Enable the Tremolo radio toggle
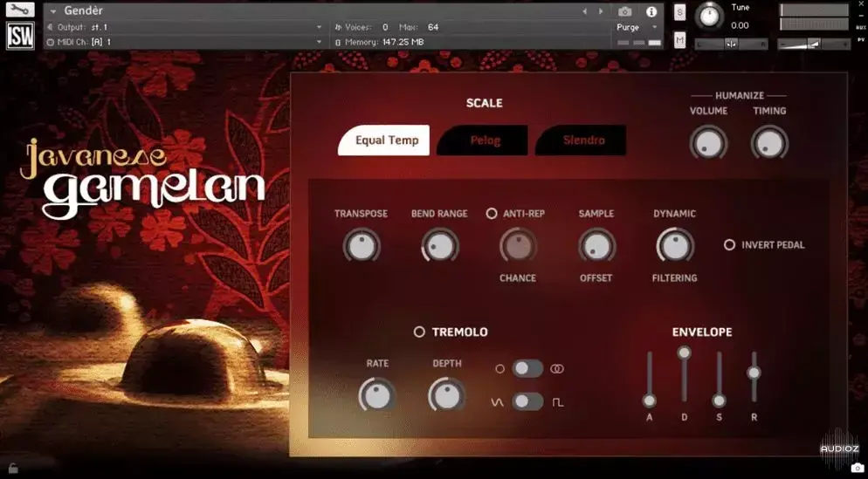Screen dimensions: 868x479 (x=419, y=332)
